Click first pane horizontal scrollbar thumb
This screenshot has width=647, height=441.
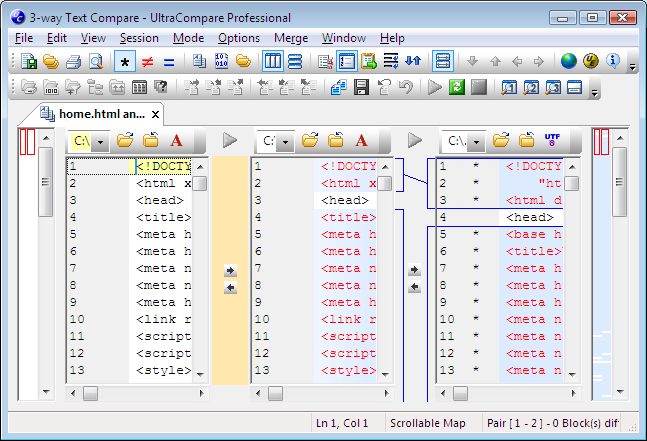click(90, 394)
